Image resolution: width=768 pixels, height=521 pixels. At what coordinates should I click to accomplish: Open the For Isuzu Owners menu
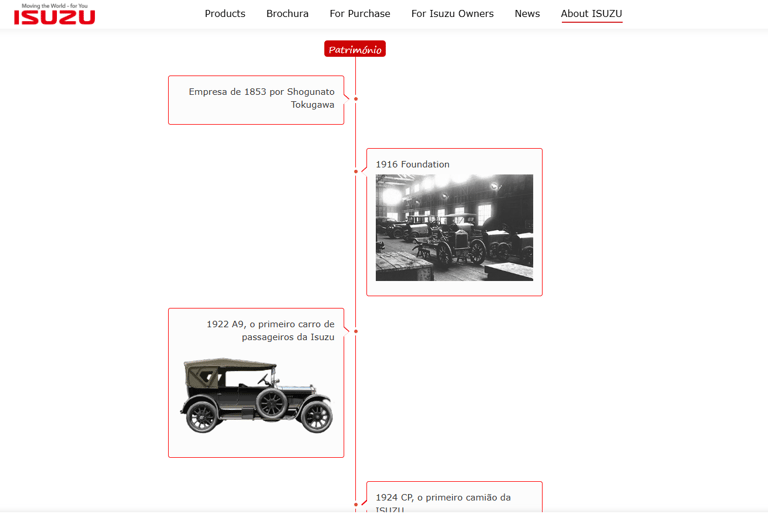pyautogui.click(x=453, y=14)
